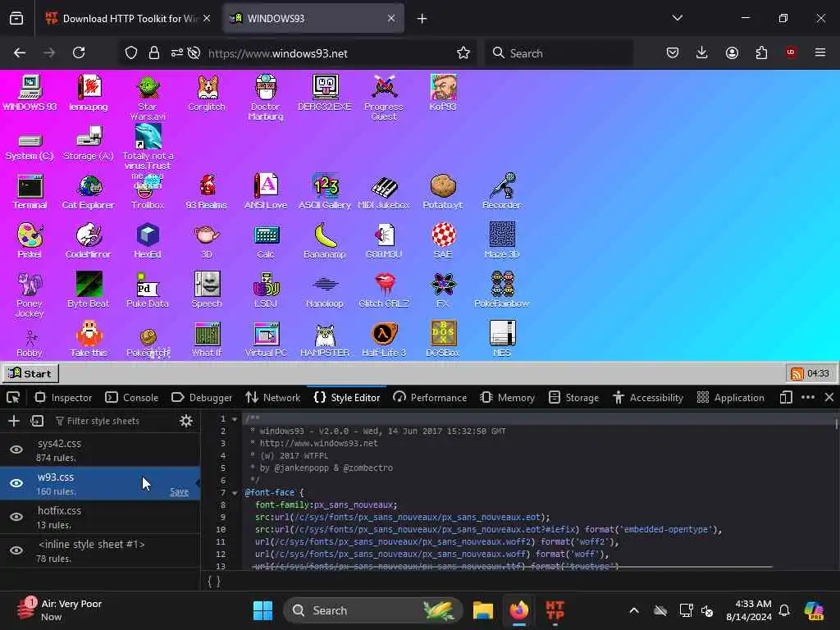Viewport: 840px width, 630px height.
Task: Open the Doctor Marburg icon
Action: click(x=266, y=97)
